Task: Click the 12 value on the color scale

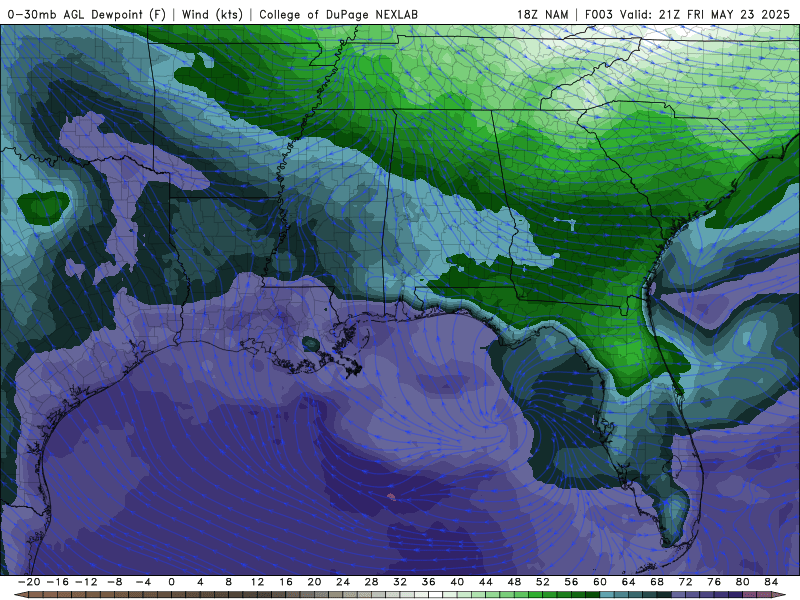Action: (x=257, y=582)
